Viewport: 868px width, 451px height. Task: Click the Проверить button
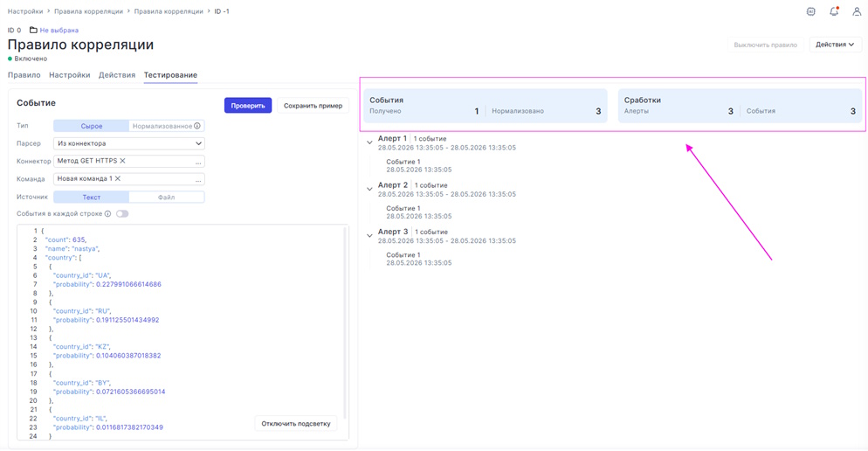point(248,105)
